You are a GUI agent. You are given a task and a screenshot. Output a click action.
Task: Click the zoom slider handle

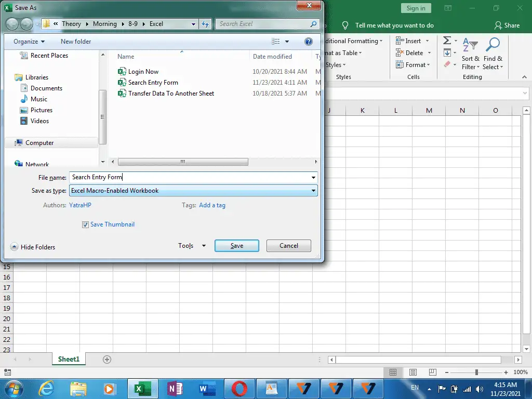tap(476, 373)
